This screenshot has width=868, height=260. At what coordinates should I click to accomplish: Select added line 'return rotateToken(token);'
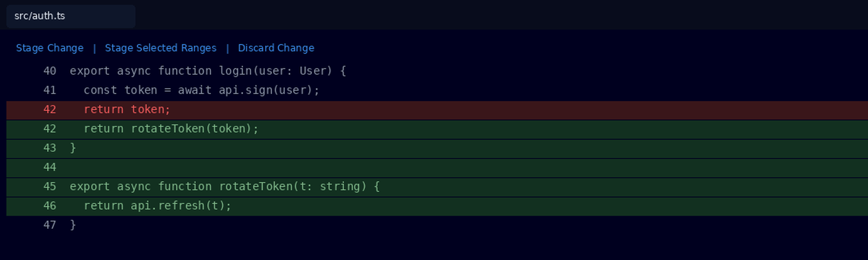(437, 129)
